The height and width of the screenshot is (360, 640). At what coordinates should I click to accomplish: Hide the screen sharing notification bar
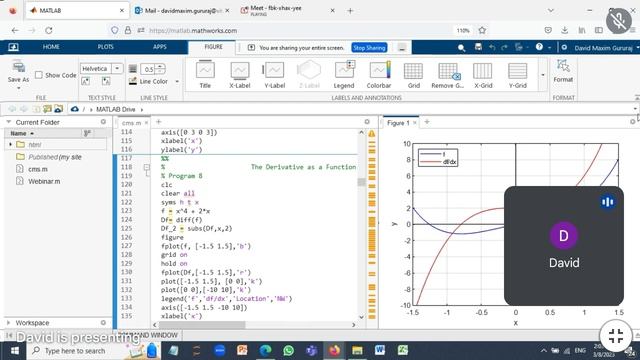tap(402, 48)
